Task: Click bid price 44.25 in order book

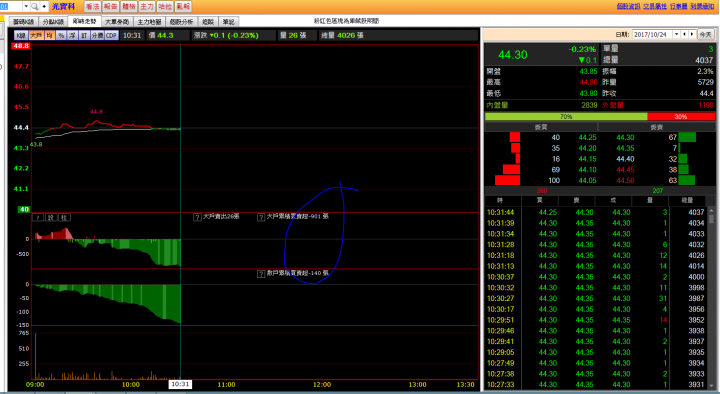Action: click(587, 137)
